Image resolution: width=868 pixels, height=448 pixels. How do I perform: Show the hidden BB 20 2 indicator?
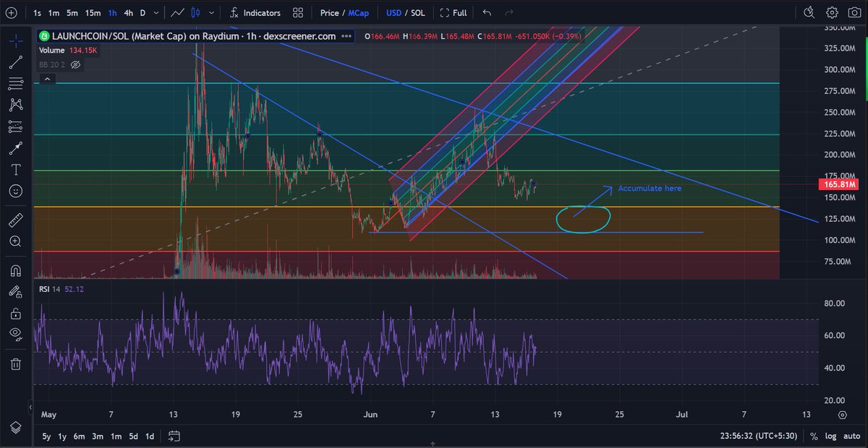(75, 64)
